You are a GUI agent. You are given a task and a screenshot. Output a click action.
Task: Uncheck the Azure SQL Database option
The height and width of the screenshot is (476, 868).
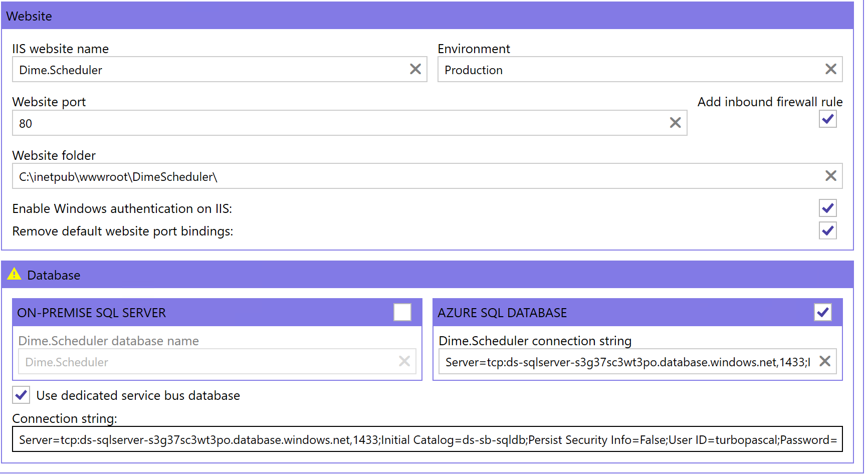pyautogui.click(x=822, y=312)
